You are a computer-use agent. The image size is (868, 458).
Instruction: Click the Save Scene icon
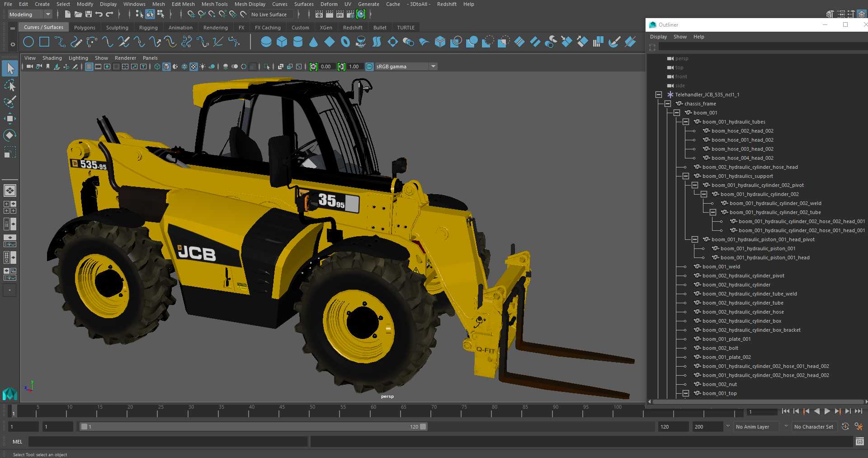coord(89,14)
